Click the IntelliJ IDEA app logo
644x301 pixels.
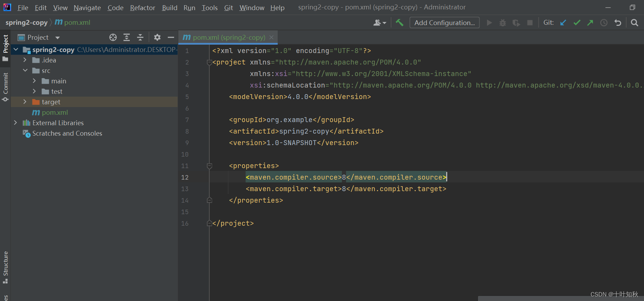[7, 7]
